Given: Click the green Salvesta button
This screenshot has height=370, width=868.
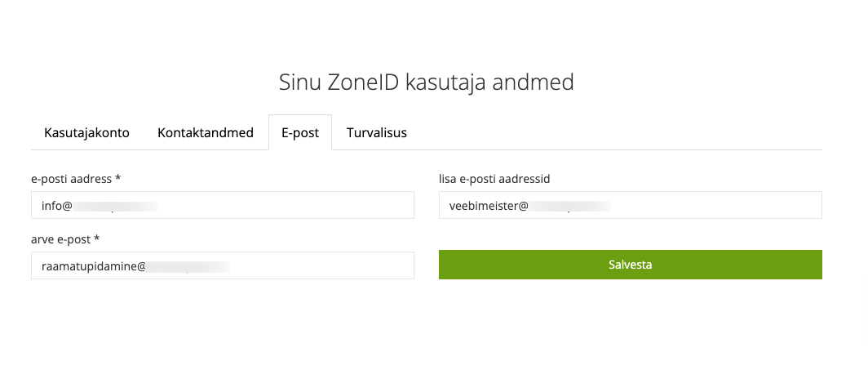Looking at the screenshot, I should pyautogui.click(x=630, y=265).
